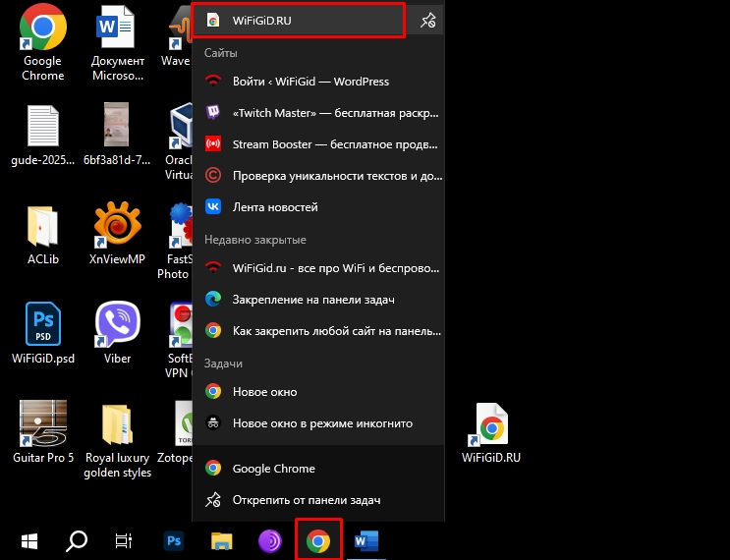
Task: Open File Explorer from taskbar
Action: point(222,541)
